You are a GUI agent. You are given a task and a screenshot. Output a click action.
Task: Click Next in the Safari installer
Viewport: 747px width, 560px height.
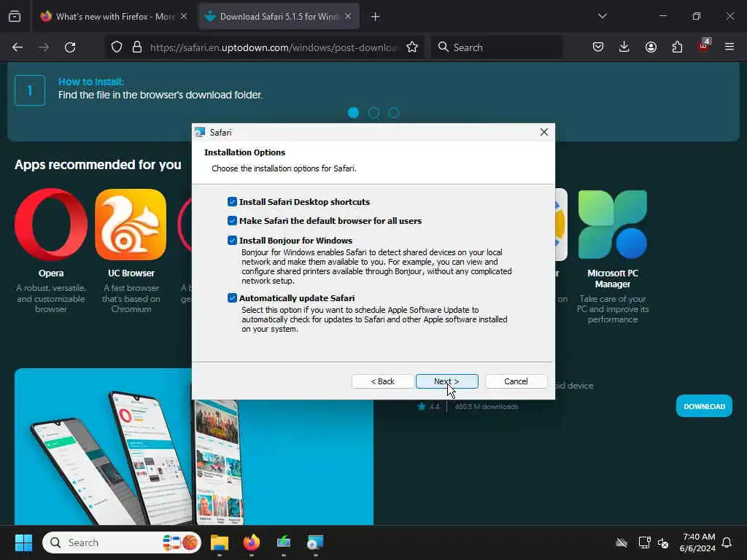[x=447, y=381]
